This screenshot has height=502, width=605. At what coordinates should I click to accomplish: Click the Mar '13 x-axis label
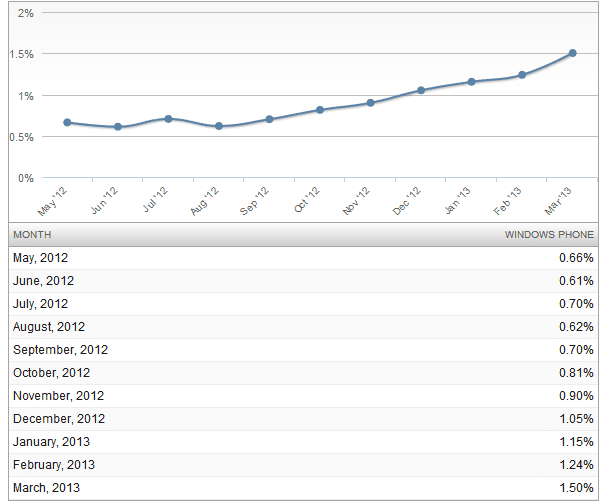[558, 201]
